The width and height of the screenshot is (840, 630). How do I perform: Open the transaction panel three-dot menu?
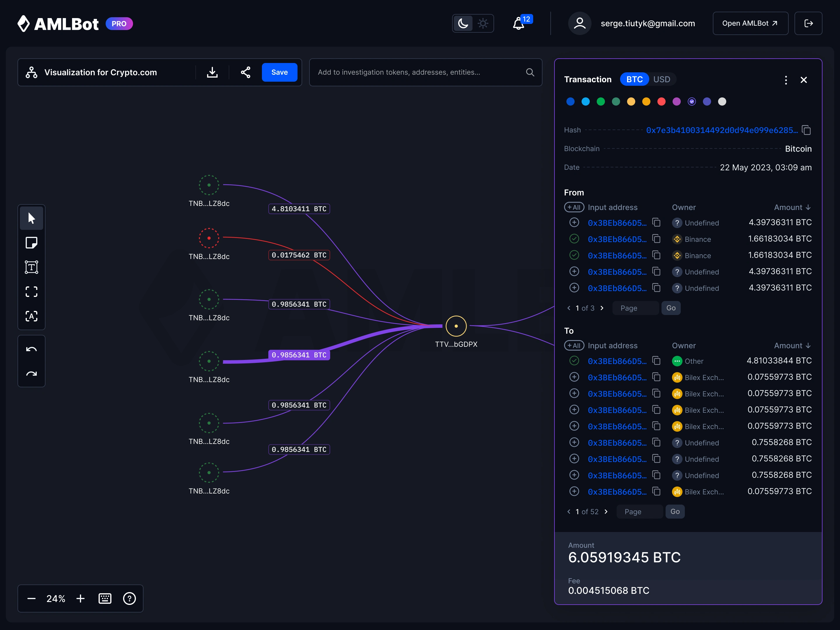click(786, 80)
